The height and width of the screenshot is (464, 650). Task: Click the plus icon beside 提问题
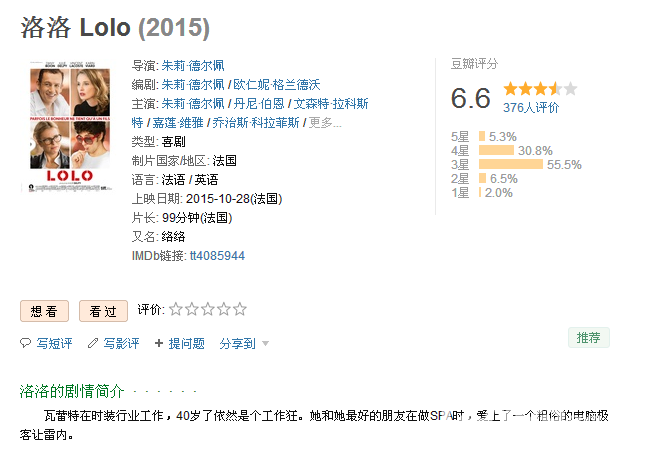click(x=159, y=343)
